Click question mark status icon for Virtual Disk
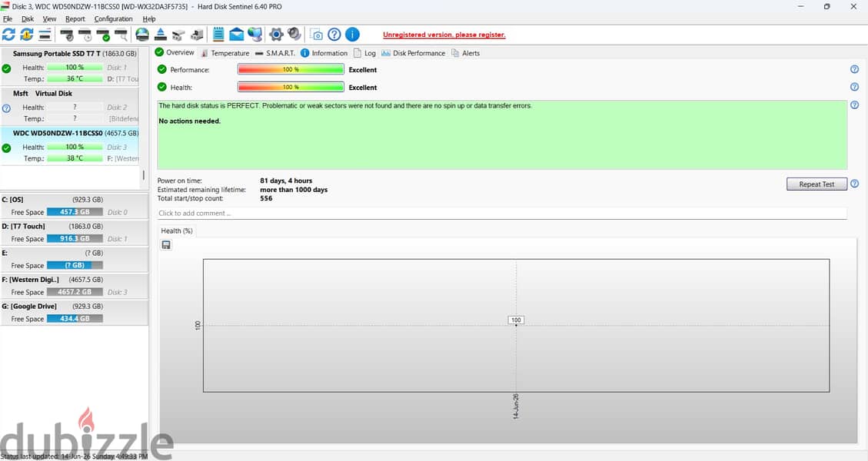Screen dimensions: 868x461 6,108
